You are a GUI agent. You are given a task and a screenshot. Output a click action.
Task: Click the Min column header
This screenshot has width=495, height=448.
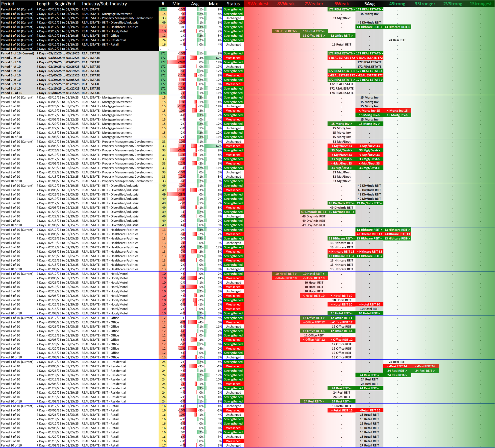(176, 4)
